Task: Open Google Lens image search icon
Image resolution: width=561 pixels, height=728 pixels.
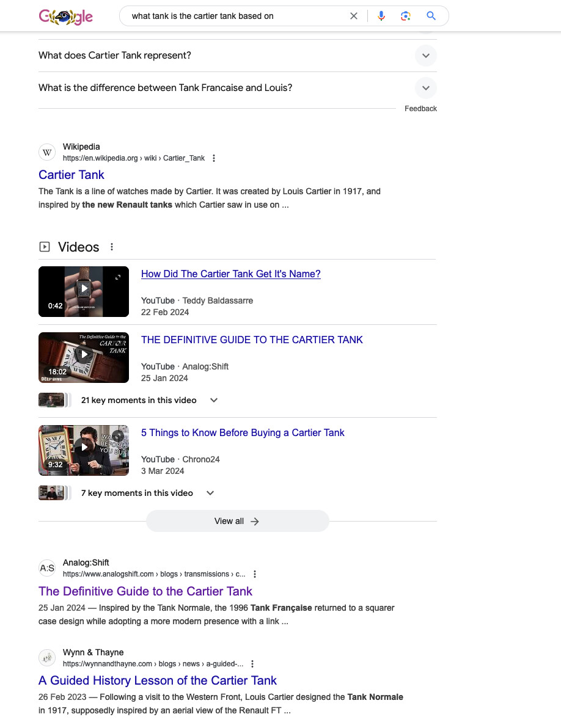Action: coord(405,16)
